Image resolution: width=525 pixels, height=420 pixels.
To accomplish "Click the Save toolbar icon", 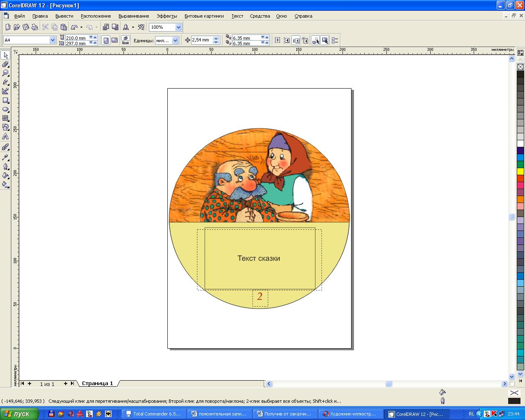I will pyautogui.click(x=26, y=27).
